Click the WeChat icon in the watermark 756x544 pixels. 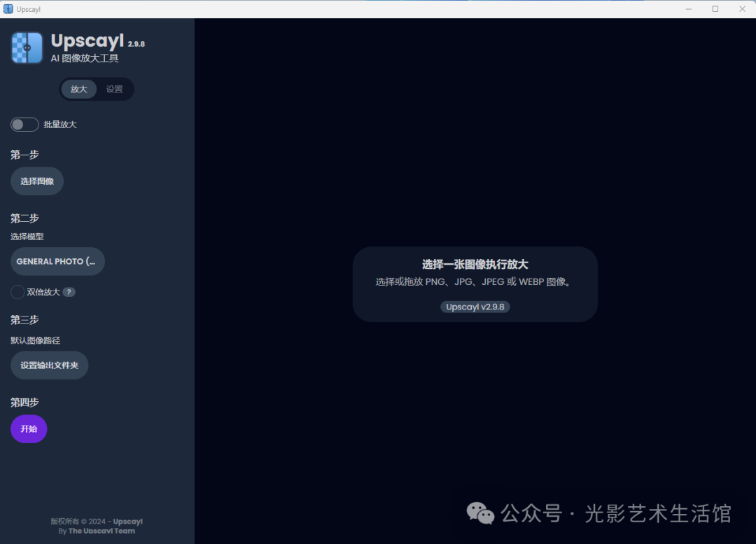pos(480,513)
